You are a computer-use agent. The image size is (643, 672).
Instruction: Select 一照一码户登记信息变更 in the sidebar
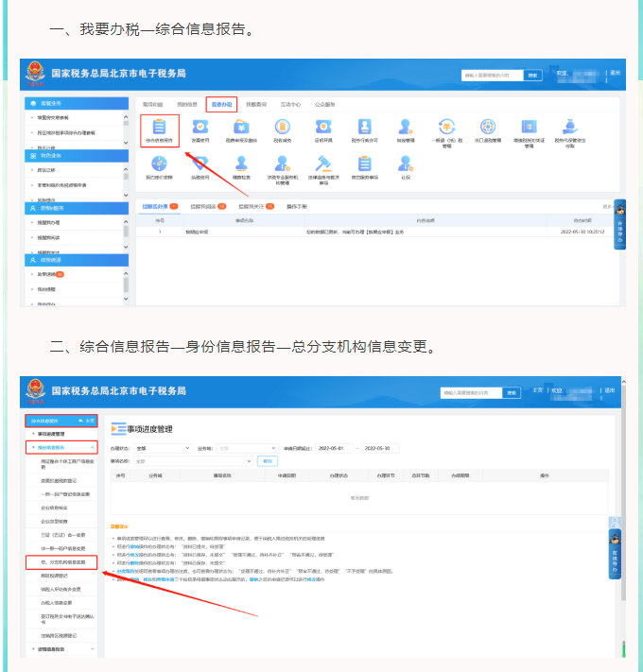pyautogui.click(x=65, y=494)
